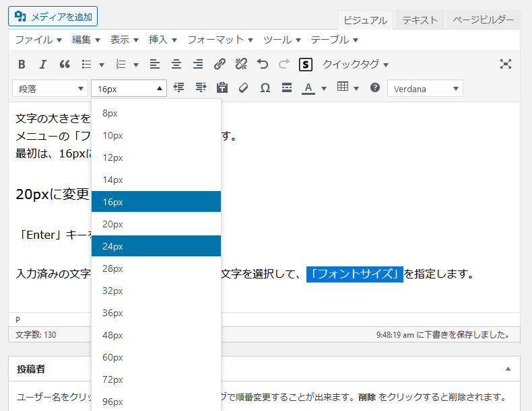
Task: Open numbered list style options arrow
Action: [x=136, y=65]
